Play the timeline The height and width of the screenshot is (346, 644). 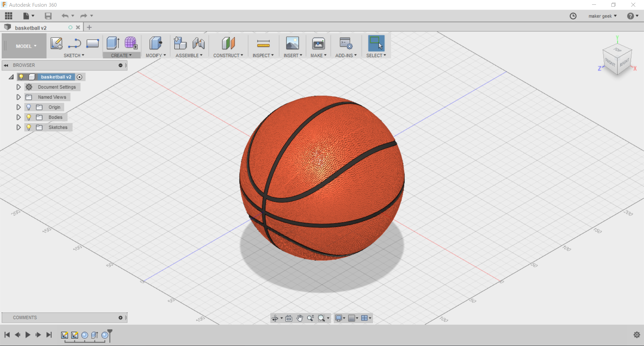(x=28, y=335)
